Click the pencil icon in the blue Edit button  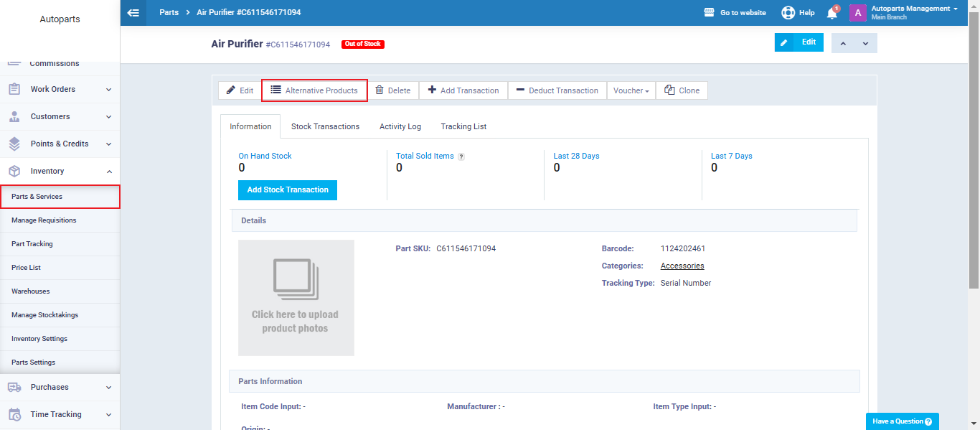[784, 42]
